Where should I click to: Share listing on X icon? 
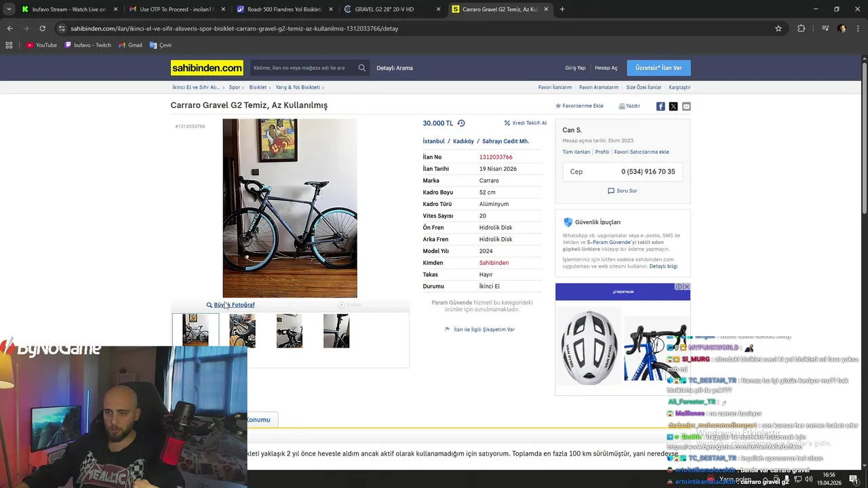click(673, 106)
